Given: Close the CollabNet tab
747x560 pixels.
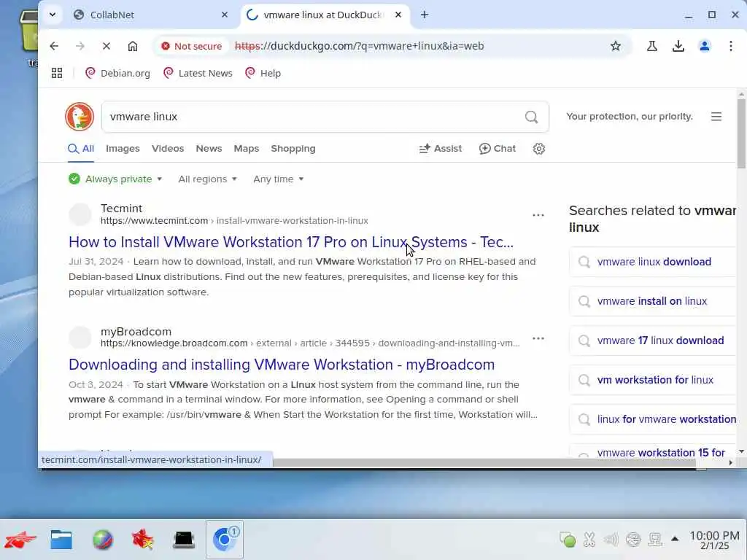Looking at the screenshot, I should point(225,15).
